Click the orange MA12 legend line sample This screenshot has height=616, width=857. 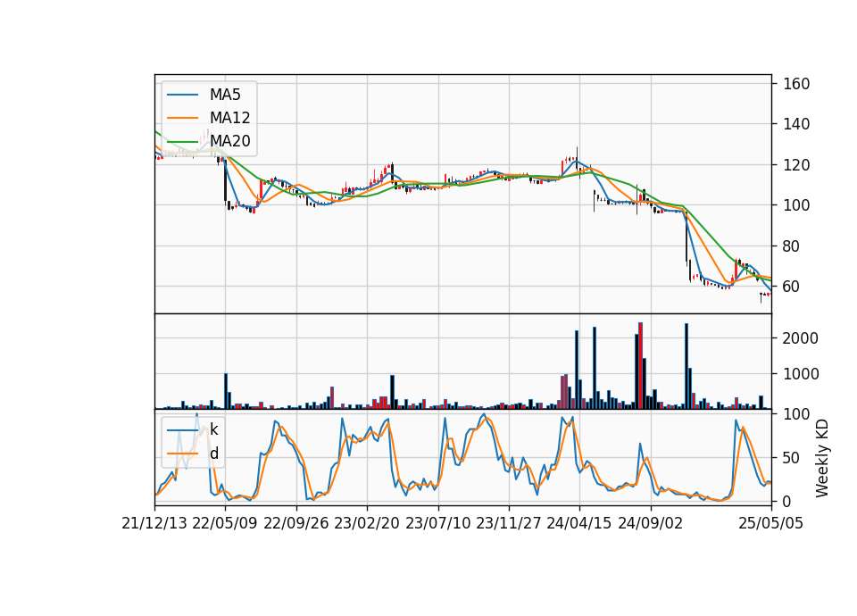[182, 118]
